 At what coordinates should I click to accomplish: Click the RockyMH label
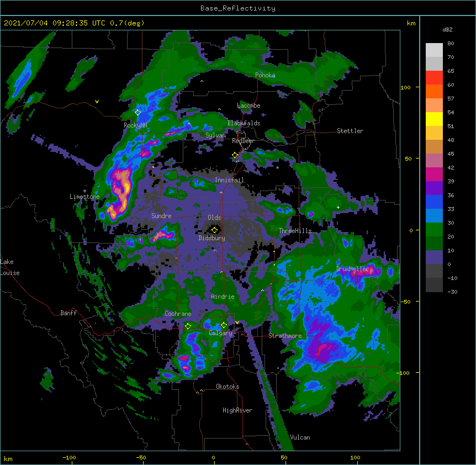pyautogui.click(x=135, y=125)
